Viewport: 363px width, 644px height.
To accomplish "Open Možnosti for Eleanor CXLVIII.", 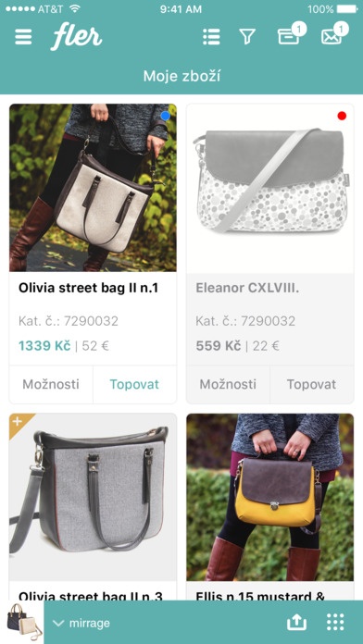I will (228, 384).
